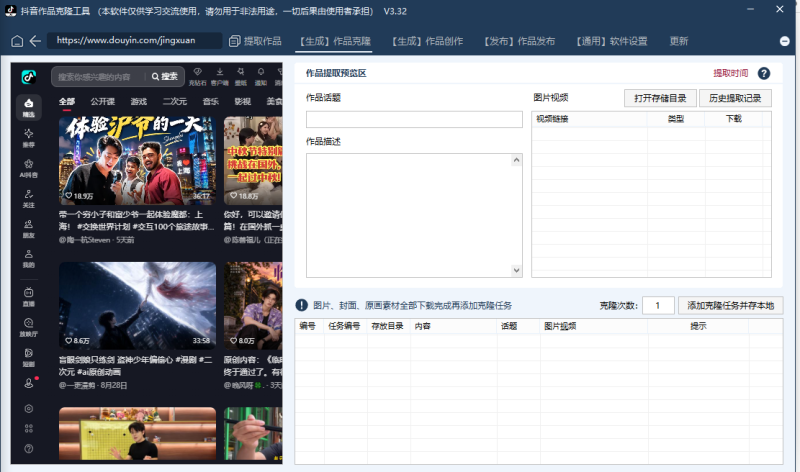The width and height of the screenshot is (800, 472).
Task: Click the 搜索 magnifier button
Action: pyautogui.click(x=164, y=77)
